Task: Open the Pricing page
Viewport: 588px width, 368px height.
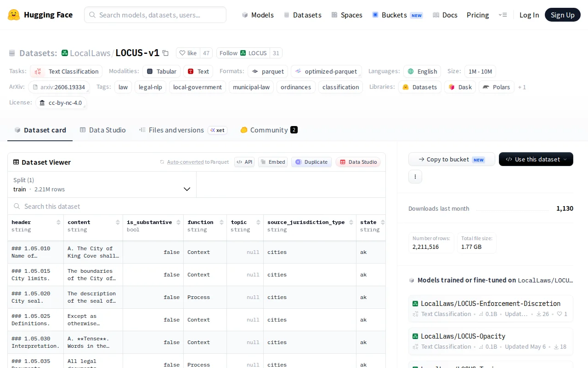Action: coord(478,15)
